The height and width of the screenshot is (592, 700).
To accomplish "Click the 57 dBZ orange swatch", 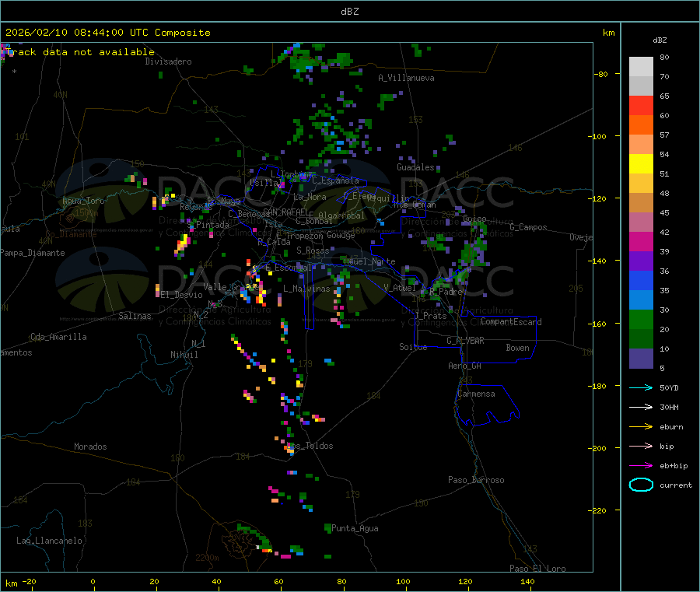I will 641,125.
